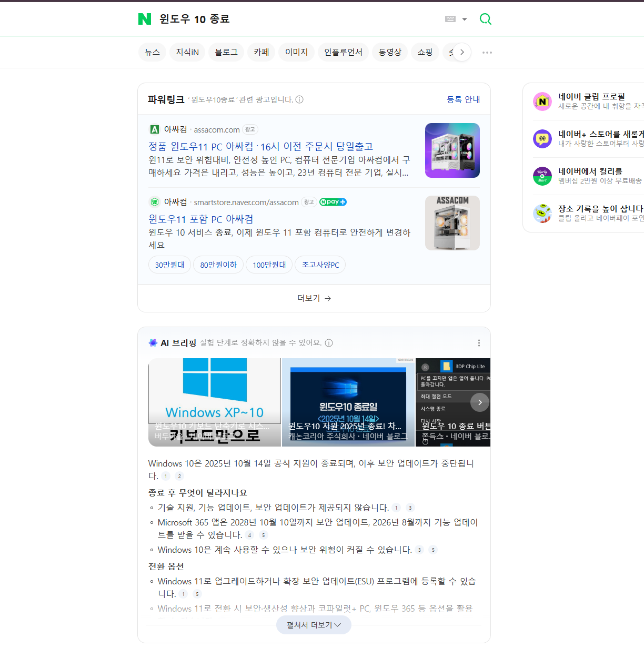
Task: Click the search field containing 윈도우 10 종료
Action: (x=295, y=19)
